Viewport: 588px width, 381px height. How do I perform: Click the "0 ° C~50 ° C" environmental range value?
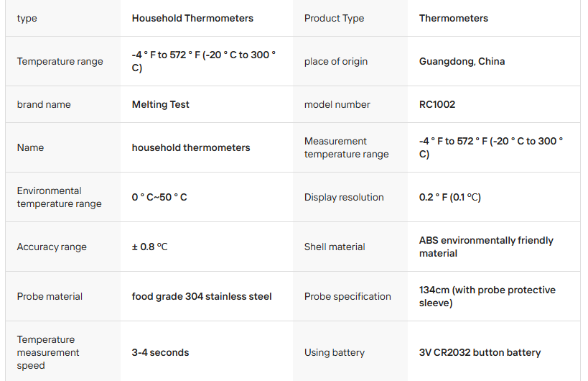pyautogui.click(x=159, y=197)
